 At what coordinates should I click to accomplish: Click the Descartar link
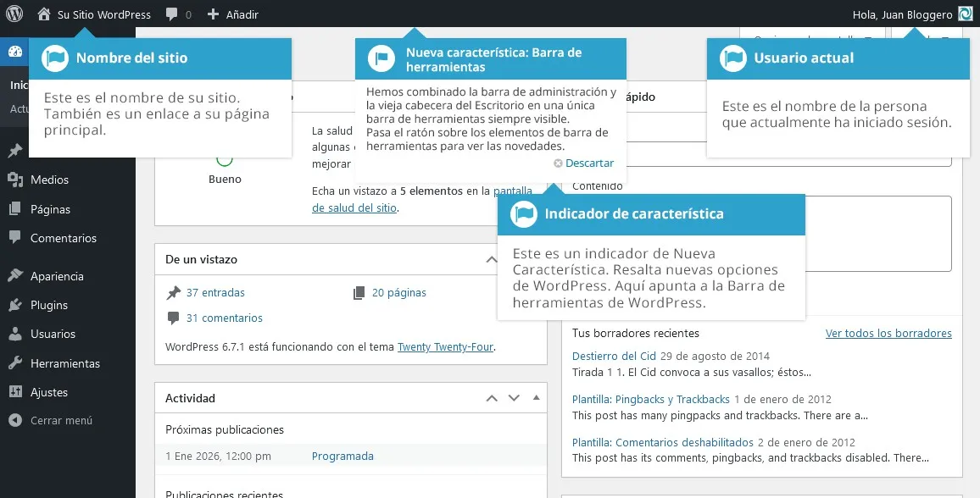589,163
